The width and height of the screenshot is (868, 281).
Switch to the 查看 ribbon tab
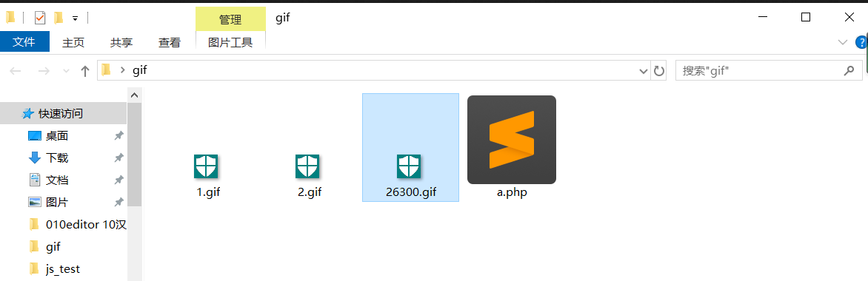pos(170,43)
